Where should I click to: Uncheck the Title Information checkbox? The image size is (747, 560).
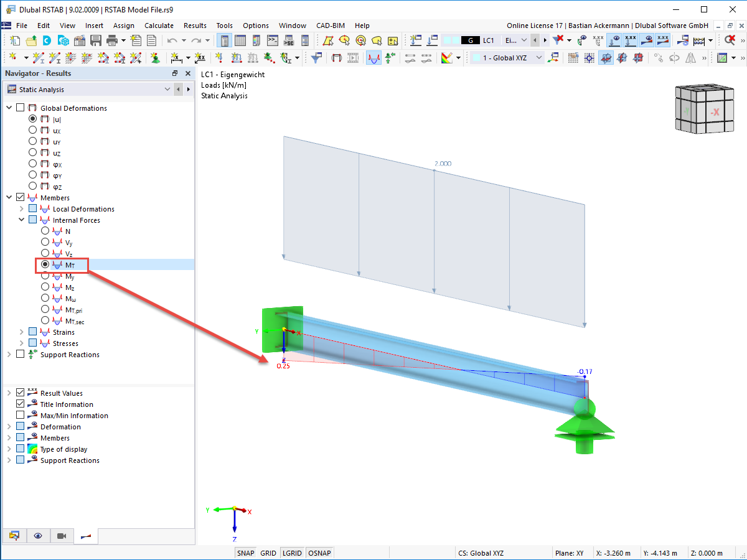pyautogui.click(x=21, y=404)
